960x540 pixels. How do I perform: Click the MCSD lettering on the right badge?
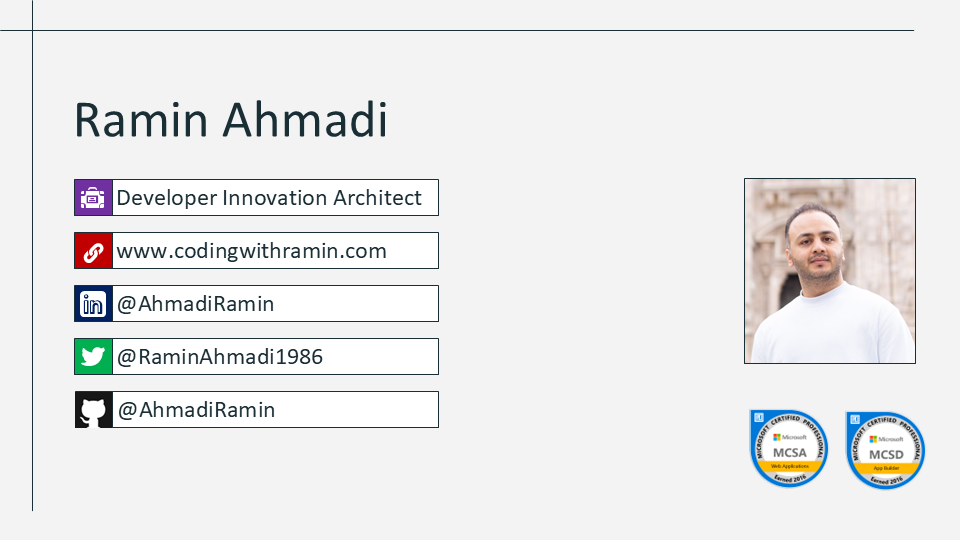(886, 453)
